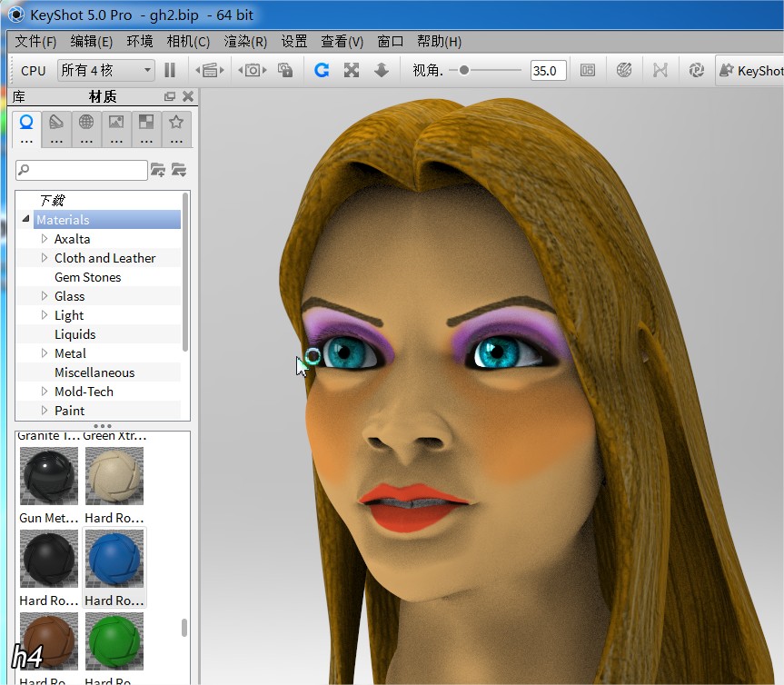The height and width of the screenshot is (685, 784).
Task: Close the material library panel
Action: [x=188, y=96]
